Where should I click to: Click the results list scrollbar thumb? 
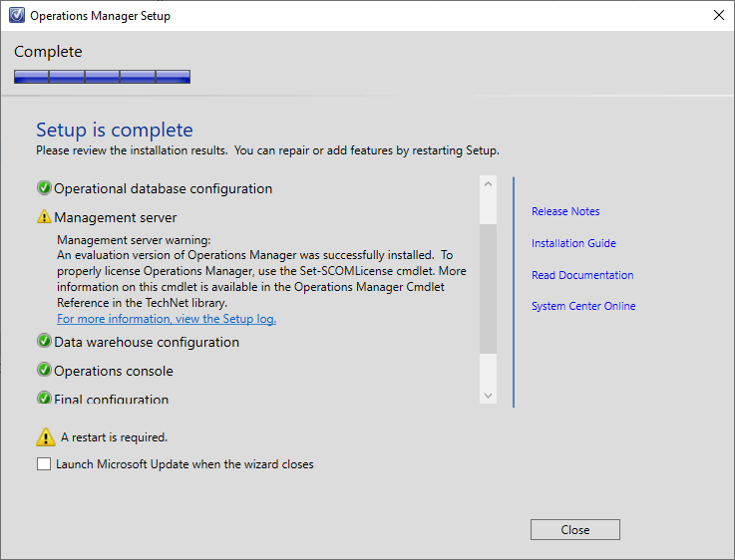click(x=488, y=288)
